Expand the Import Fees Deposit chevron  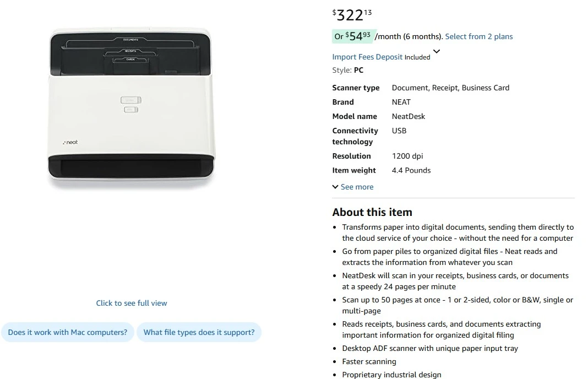[x=437, y=51]
